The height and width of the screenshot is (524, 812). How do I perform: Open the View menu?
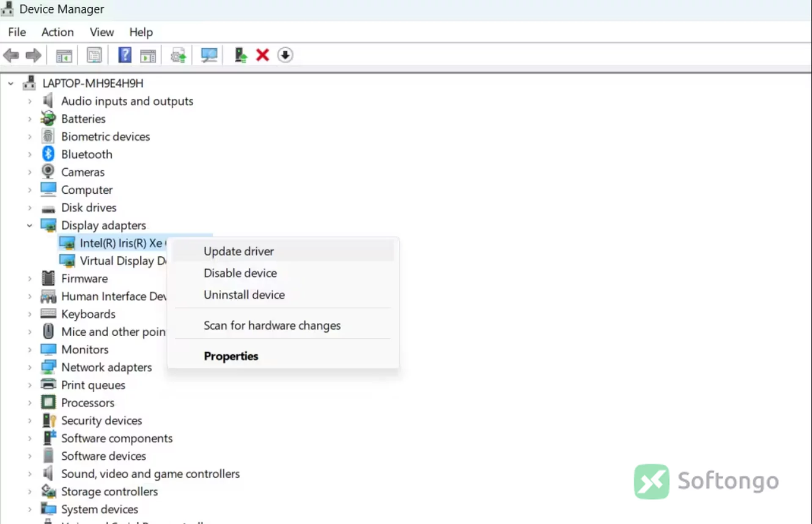point(101,32)
